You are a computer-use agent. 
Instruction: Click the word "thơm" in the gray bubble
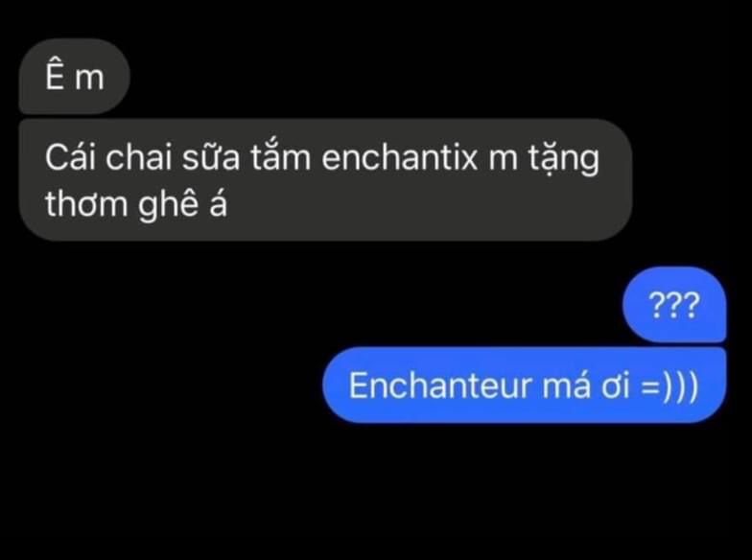click(x=86, y=203)
